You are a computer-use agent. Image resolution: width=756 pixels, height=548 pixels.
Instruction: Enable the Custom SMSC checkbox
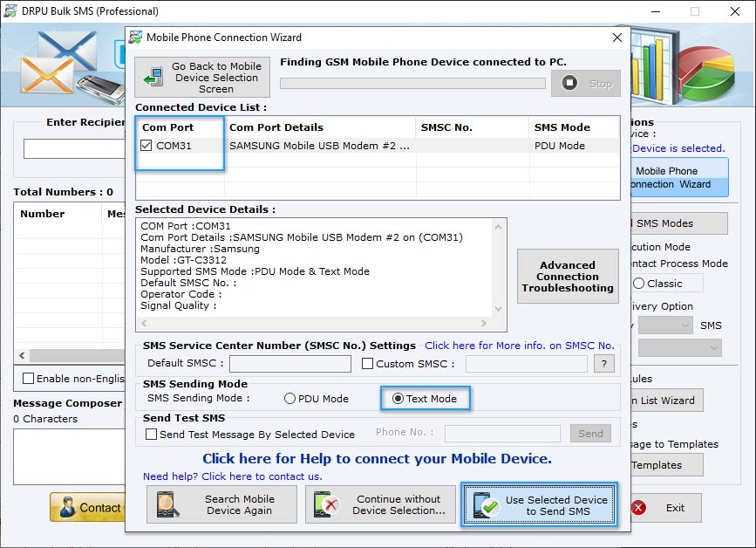(x=367, y=363)
